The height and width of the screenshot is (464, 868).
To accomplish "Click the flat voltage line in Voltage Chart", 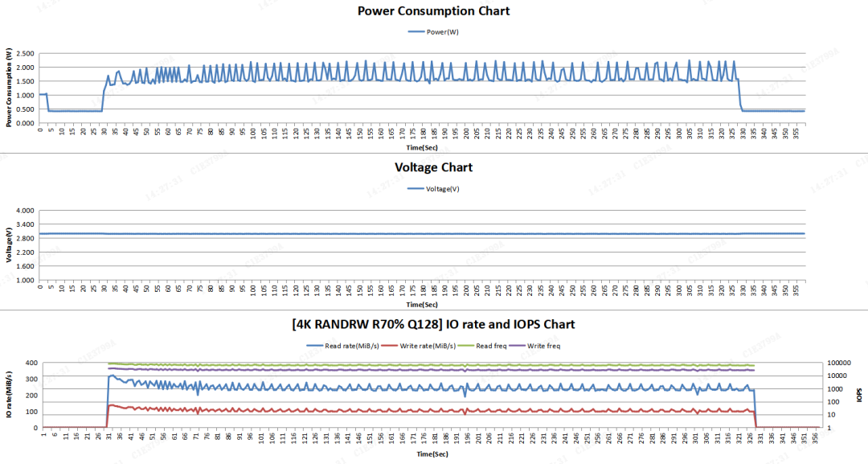I will 434,233.
